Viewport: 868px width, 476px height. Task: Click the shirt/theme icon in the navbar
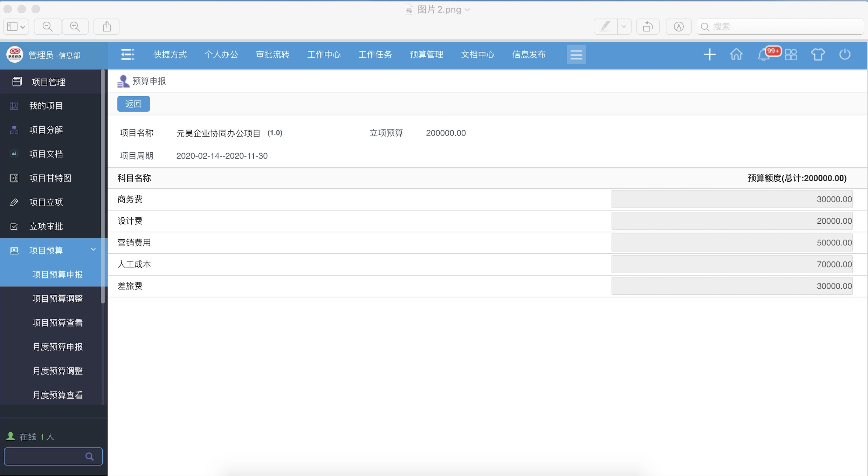(x=818, y=54)
